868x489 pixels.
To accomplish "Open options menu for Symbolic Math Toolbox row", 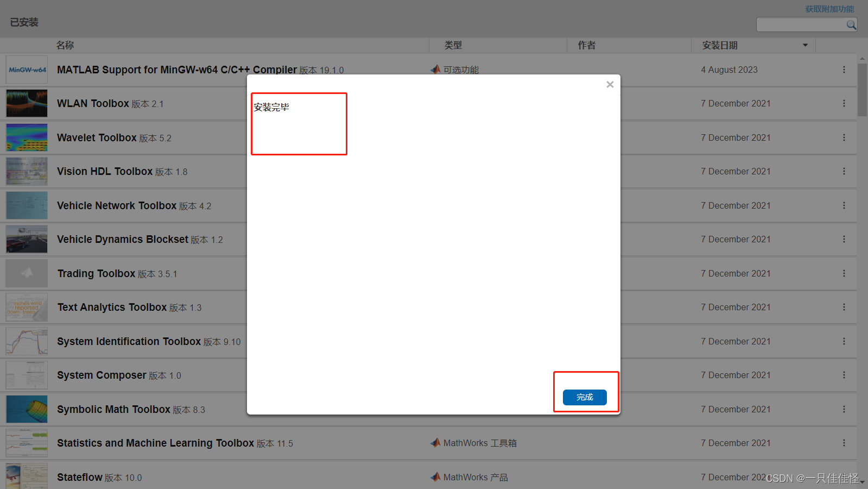I will click(x=844, y=409).
